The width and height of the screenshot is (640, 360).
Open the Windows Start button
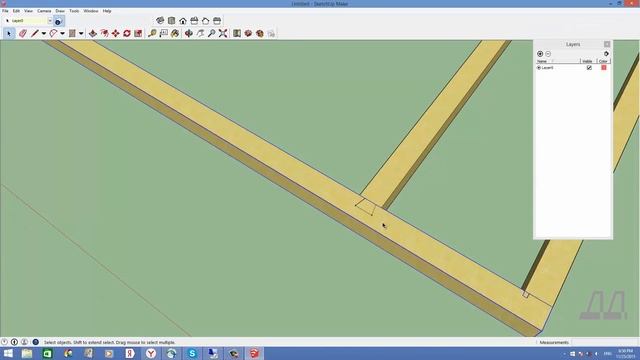pos(8,353)
